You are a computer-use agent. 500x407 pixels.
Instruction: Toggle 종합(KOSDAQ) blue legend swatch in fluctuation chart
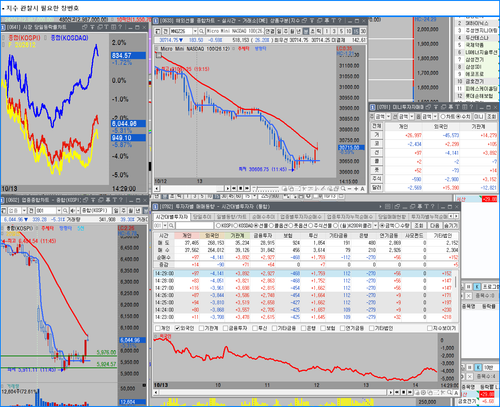(45, 38)
